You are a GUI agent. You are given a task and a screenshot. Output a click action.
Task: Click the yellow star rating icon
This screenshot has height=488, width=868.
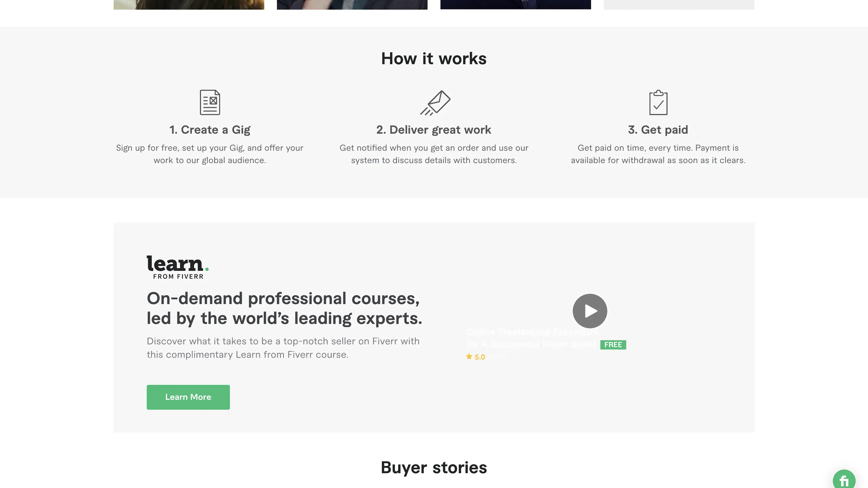pyautogui.click(x=469, y=357)
